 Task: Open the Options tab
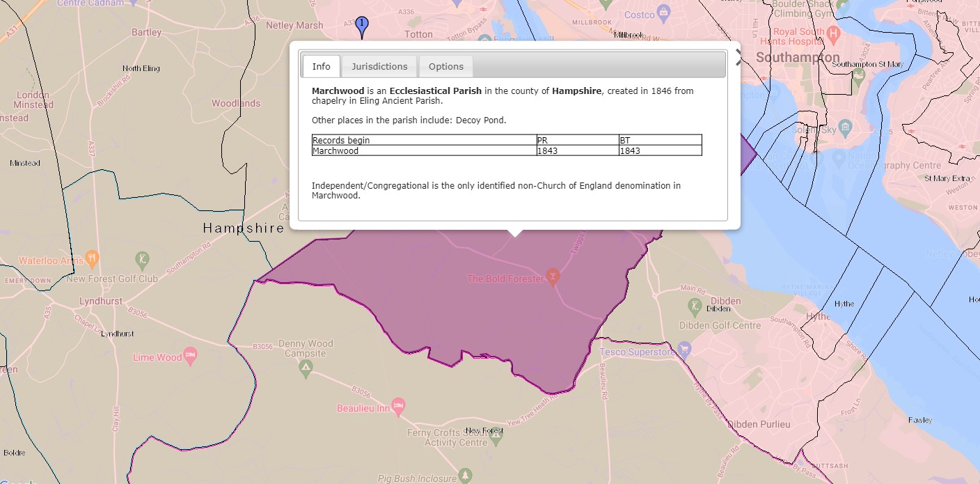(445, 66)
